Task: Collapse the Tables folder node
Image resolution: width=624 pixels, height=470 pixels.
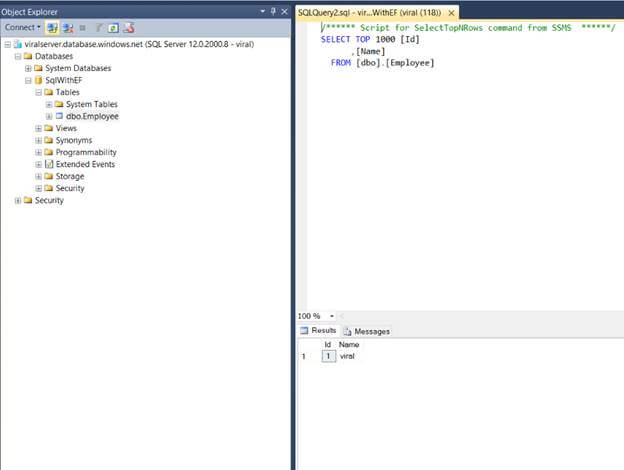Action: [x=39, y=92]
